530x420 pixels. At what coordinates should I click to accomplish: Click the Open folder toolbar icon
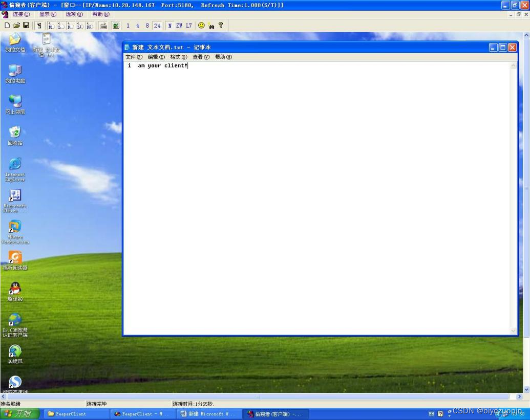pyautogui.click(x=16, y=25)
